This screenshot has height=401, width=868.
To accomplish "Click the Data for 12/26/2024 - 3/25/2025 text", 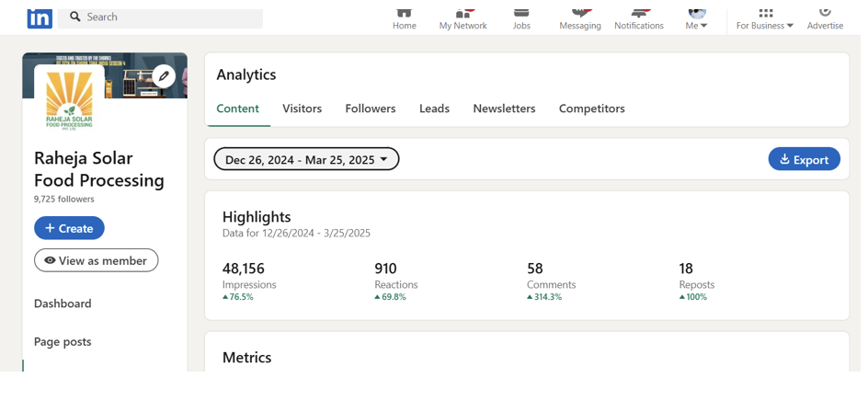I will click(x=296, y=234).
